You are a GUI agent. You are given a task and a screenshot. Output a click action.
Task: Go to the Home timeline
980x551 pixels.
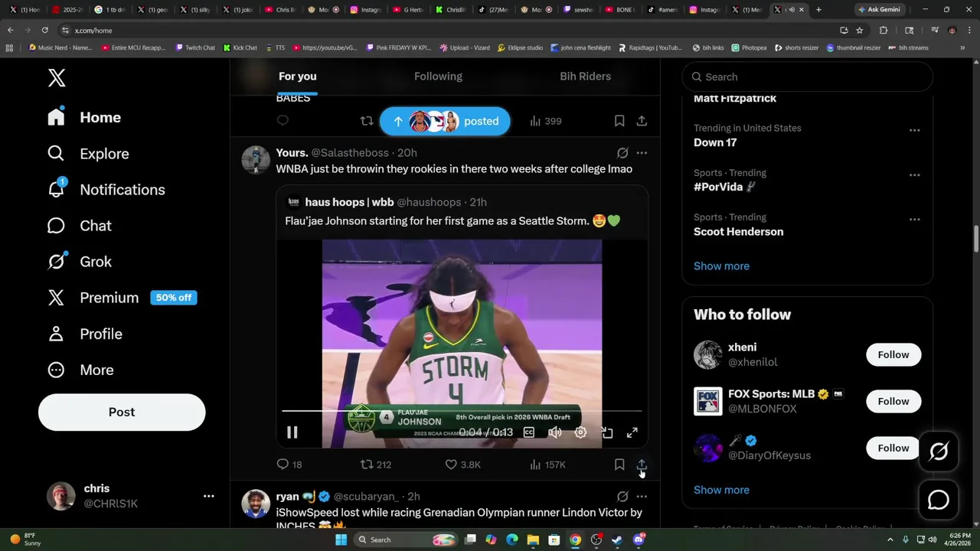click(84, 117)
